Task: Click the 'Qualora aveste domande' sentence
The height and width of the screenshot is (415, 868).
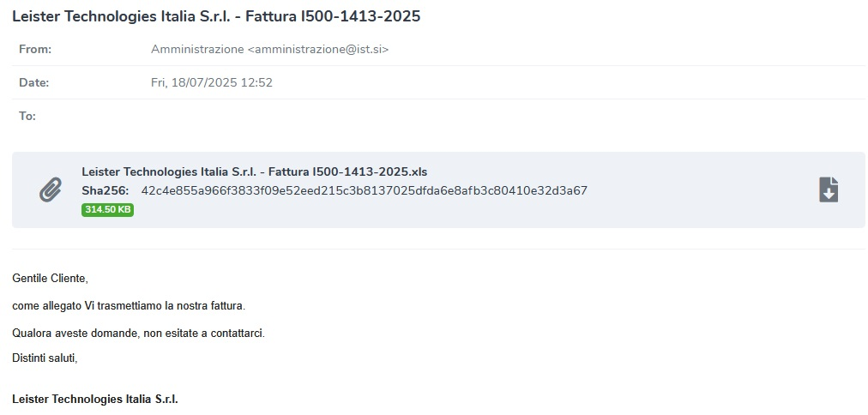Action: (x=138, y=334)
